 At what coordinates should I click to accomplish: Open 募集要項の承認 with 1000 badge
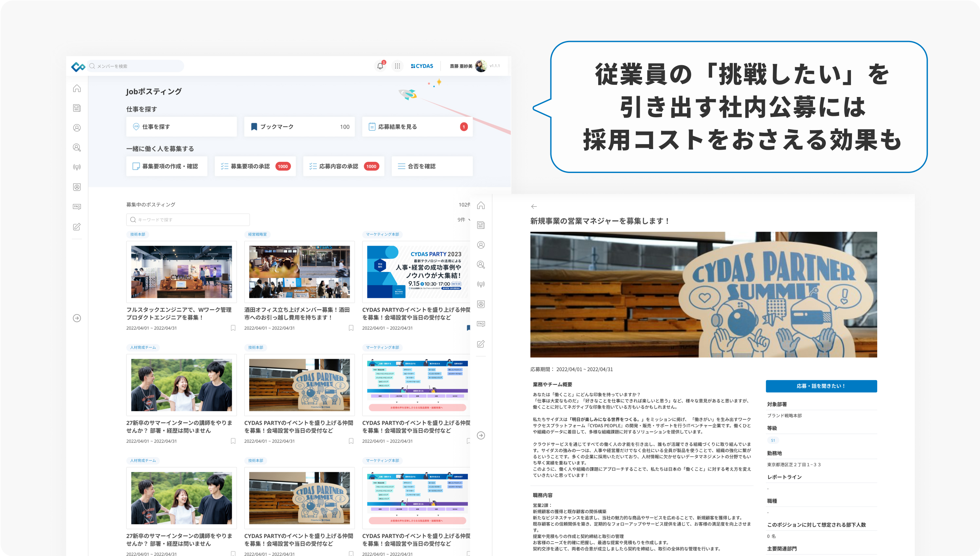pyautogui.click(x=255, y=166)
